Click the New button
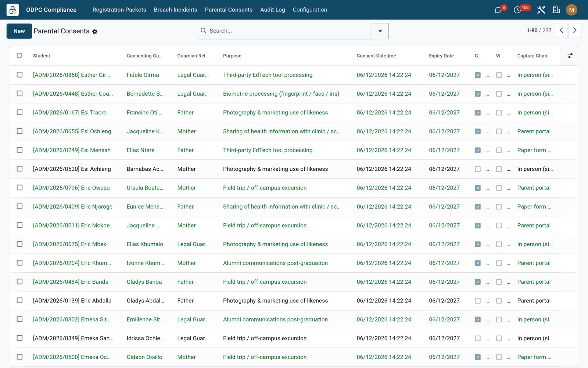Screen dimensions: 588x368 [19, 31]
